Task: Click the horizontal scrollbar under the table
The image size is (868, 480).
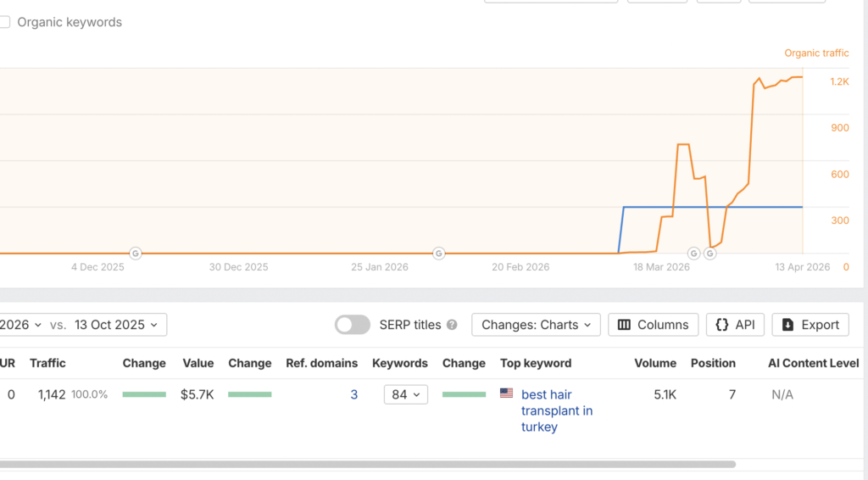Action: click(364, 465)
